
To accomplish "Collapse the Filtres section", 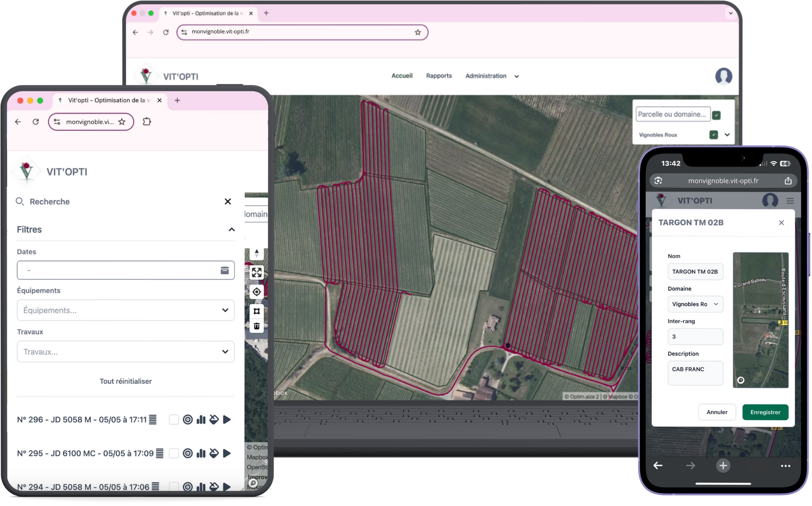I will [x=232, y=230].
